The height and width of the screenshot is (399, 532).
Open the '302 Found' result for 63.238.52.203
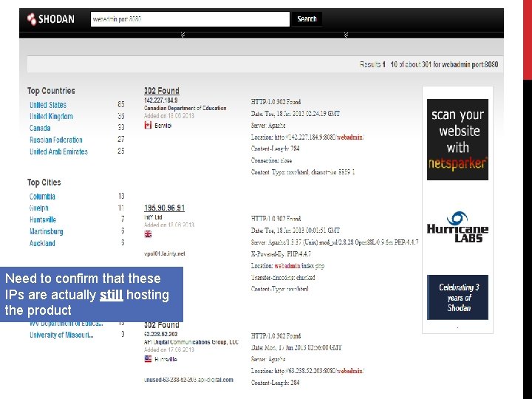tap(162, 324)
